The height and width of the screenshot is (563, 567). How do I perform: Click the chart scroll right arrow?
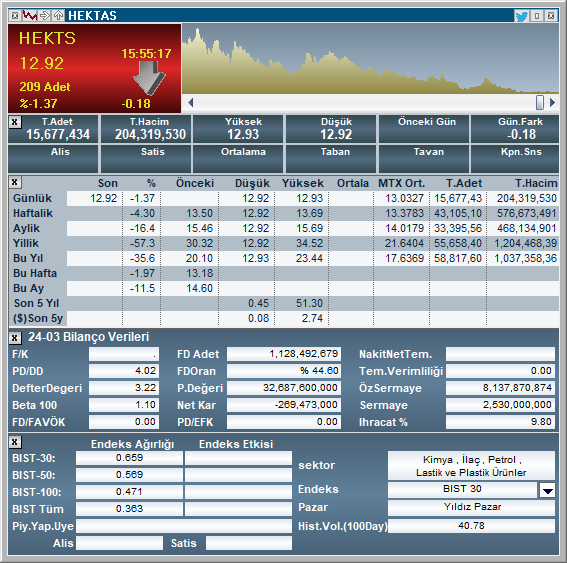click(552, 103)
